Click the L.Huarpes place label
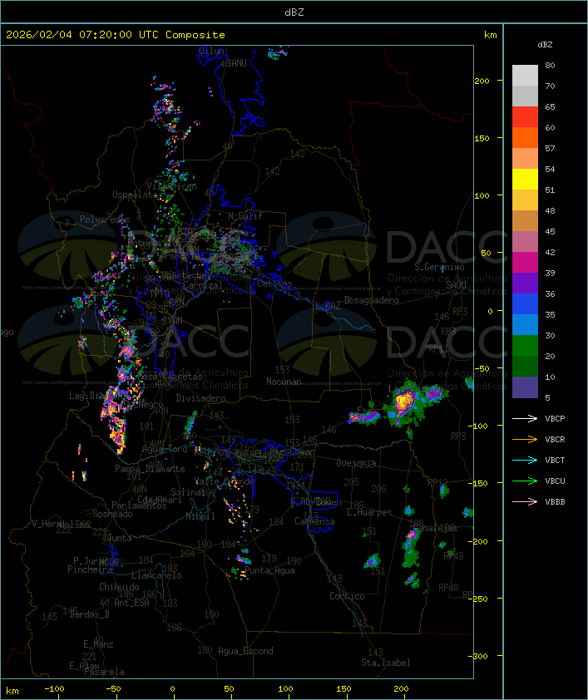Image resolution: width=588 pixels, height=700 pixels. click(x=369, y=512)
